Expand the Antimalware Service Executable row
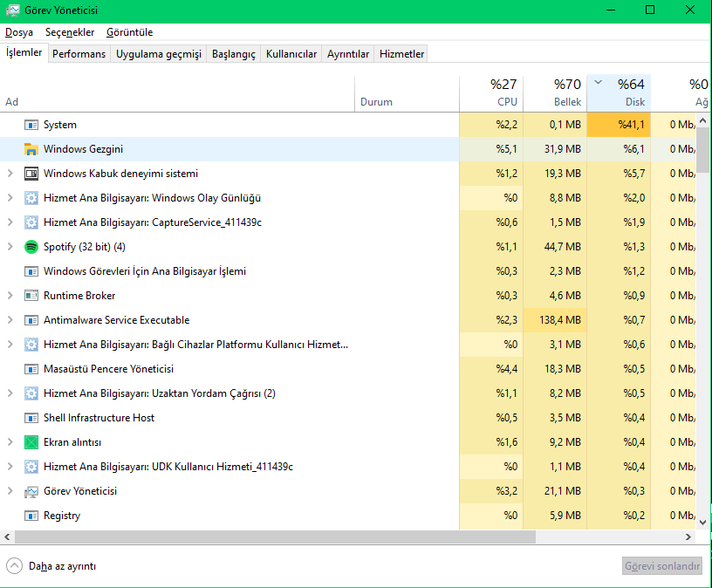 10,320
